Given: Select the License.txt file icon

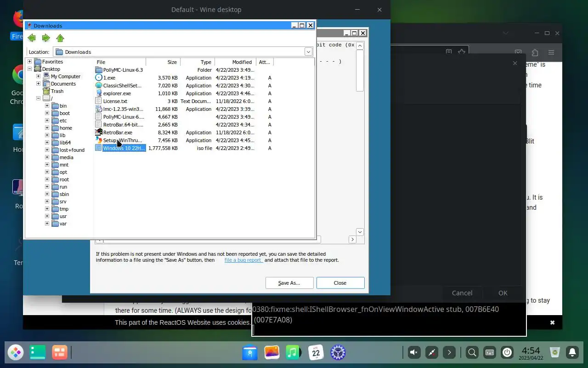Looking at the screenshot, I should [x=99, y=101].
